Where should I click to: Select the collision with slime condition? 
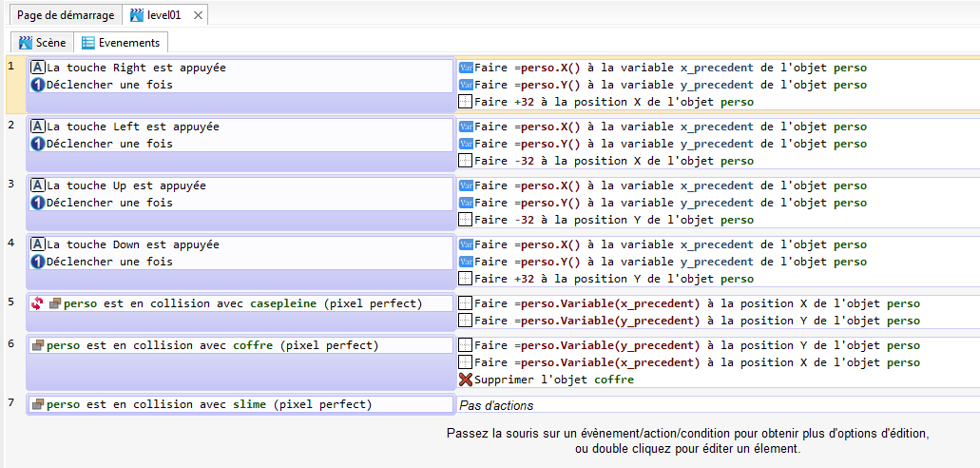pyautogui.click(x=209, y=404)
